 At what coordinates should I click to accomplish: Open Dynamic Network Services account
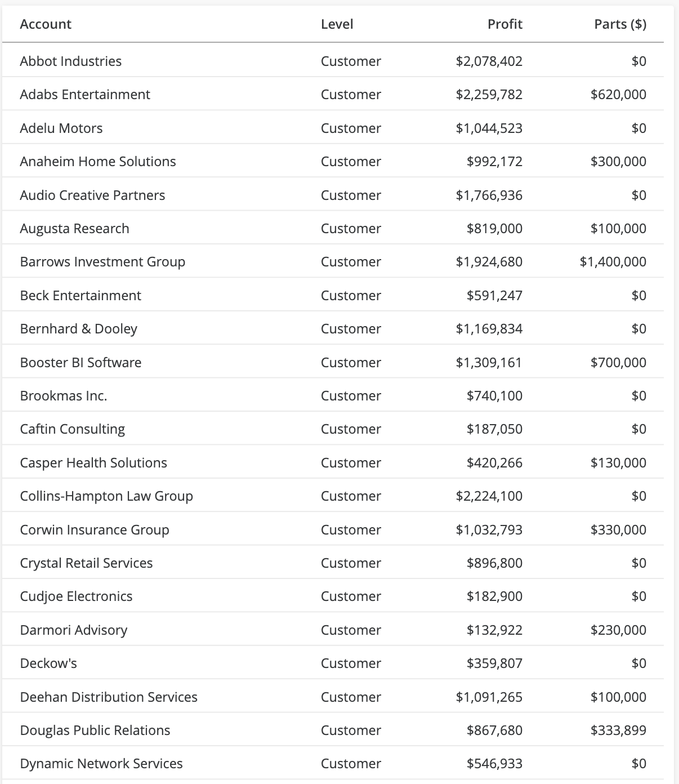[101, 764]
